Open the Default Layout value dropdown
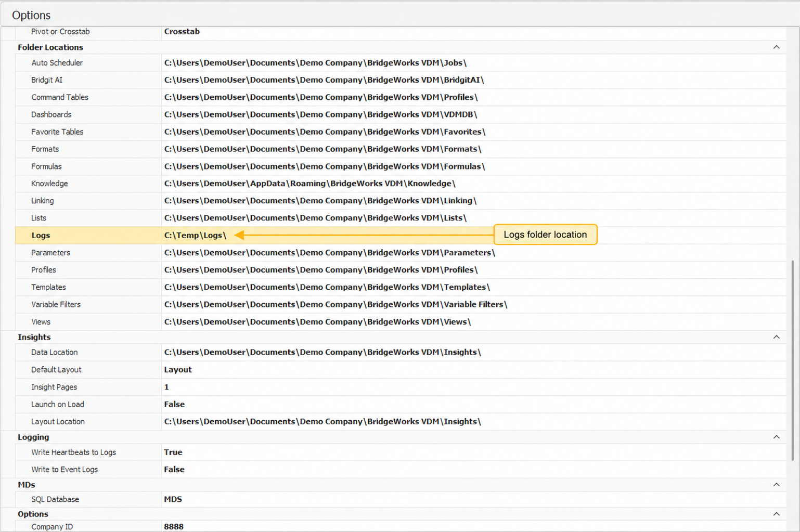This screenshot has width=800, height=532. coord(473,370)
